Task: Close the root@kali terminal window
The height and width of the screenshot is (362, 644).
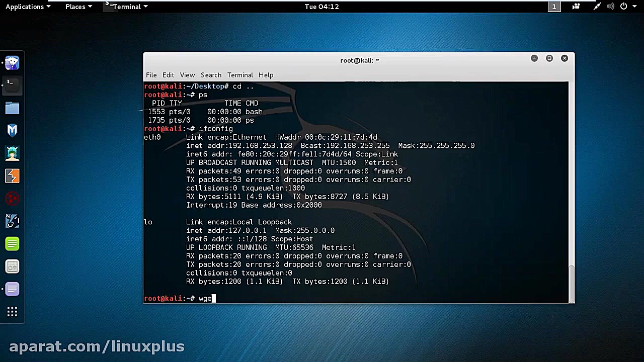Action: [565, 58]
